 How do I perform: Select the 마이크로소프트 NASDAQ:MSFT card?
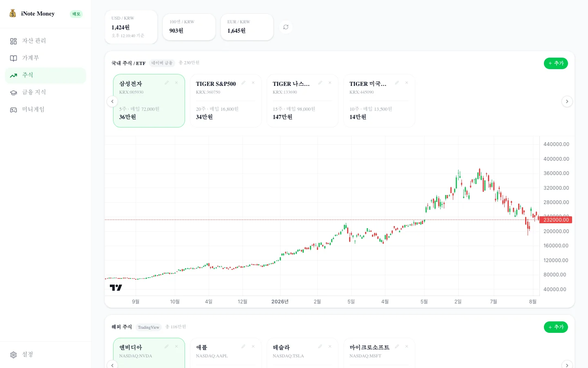[x=379, y=353]
